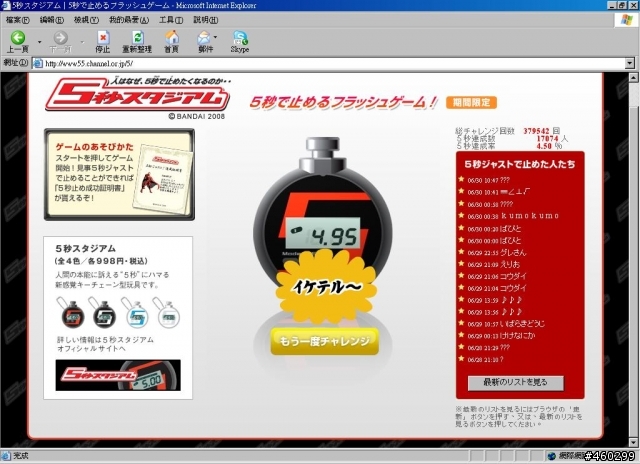Click the total challenge count 379542
640x464 pixels.
tap(536, 131)
